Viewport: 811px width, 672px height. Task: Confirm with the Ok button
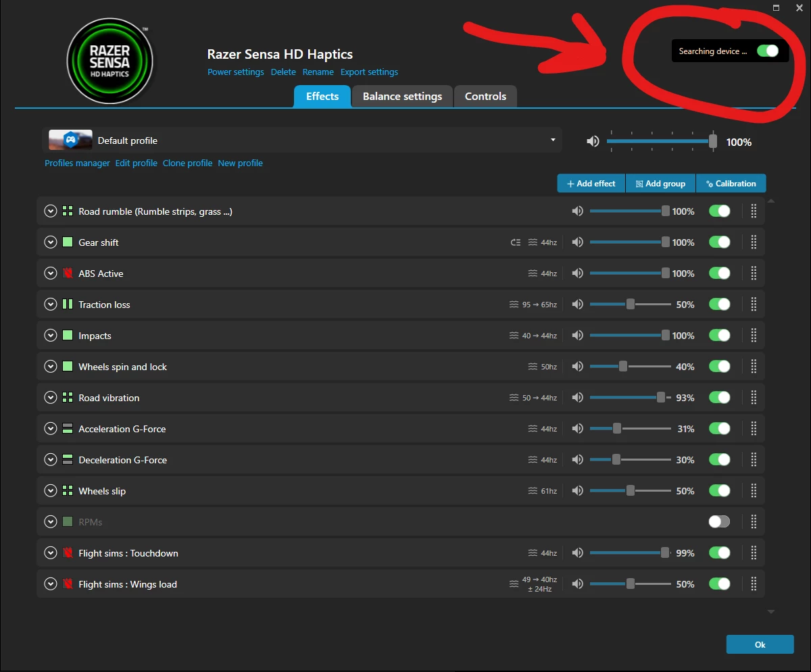click(x=760, y=644)
